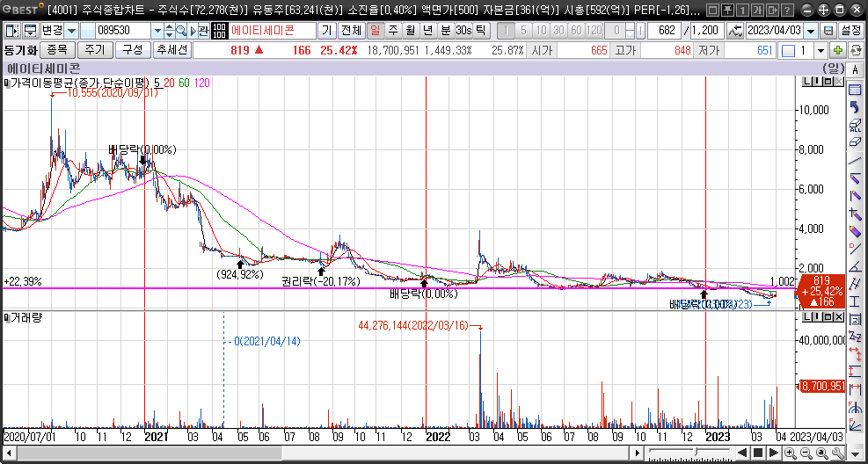The height and width of the screenshot is (464, 868).
Task: Click the zoom reset magnifier icon
Action: click(822, 453)
